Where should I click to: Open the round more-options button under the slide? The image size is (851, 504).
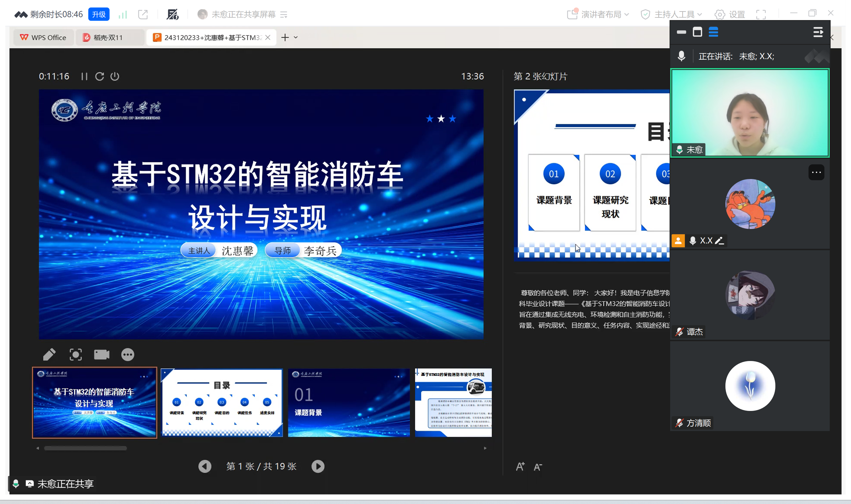click(x=128, y=355)
